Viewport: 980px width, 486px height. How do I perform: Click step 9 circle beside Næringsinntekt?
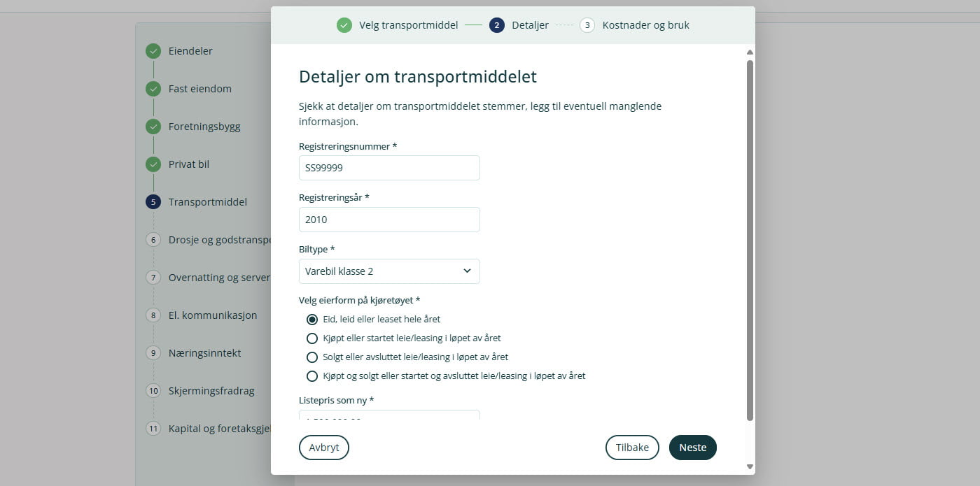coord(153,353)
